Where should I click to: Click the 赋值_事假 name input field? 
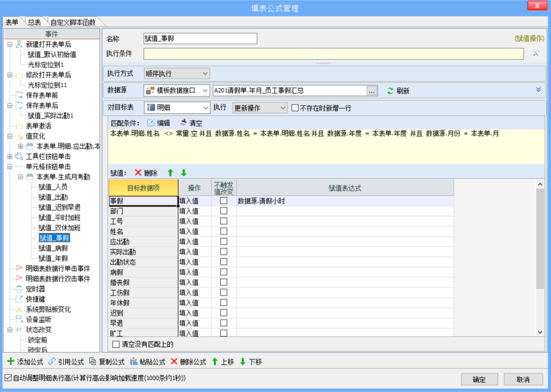coord(200,38)
